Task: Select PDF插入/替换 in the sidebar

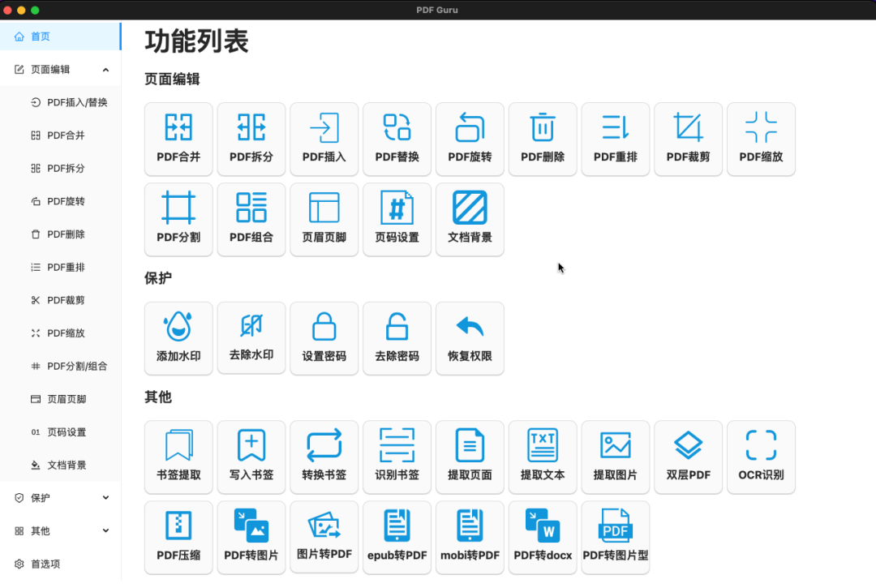Action: tap(77, 102)
